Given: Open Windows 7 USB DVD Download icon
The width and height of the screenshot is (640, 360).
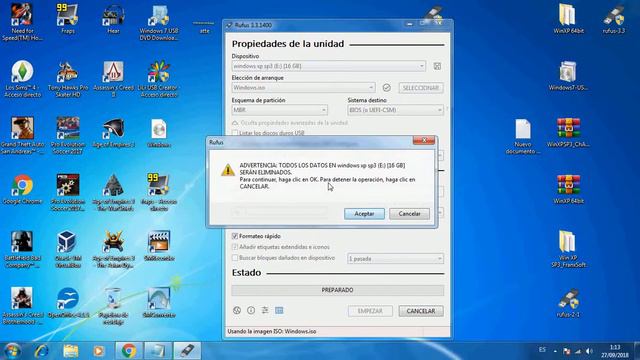Looking at the screenshot, I should 159,22.
